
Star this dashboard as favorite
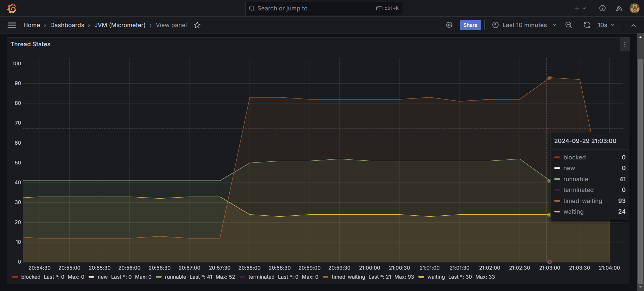(197, 25)
